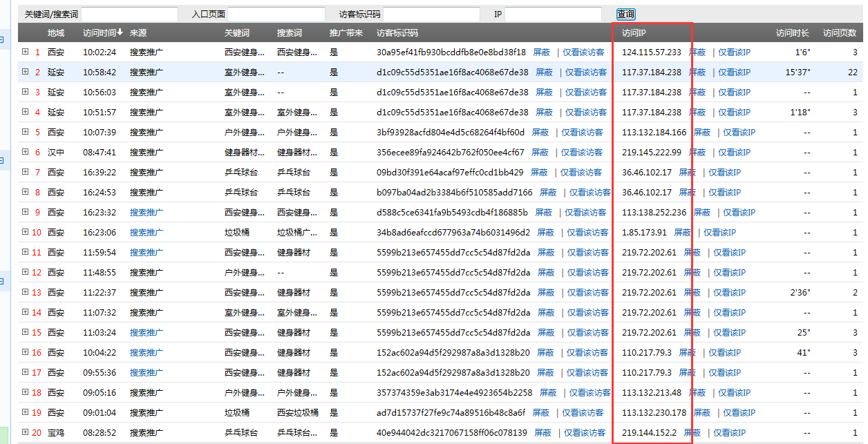Click the 查询 search button
Screen dimensions: 868x444
(x=625, y=14)
